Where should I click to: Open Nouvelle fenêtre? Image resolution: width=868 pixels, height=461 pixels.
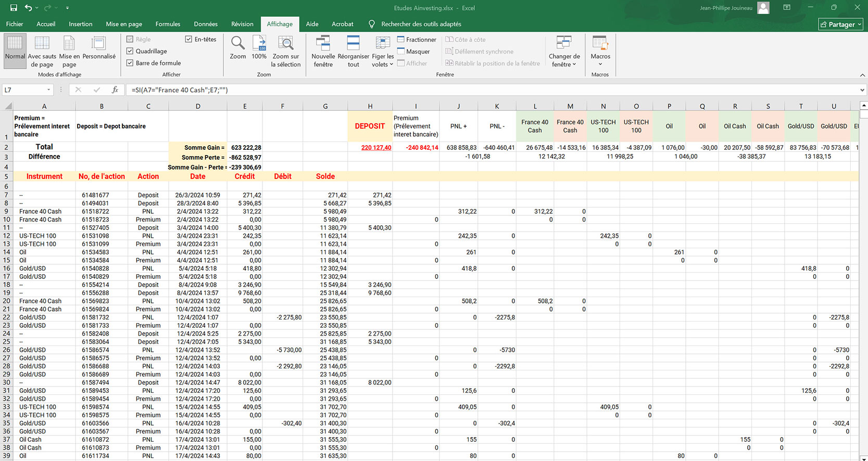point(323,44)
